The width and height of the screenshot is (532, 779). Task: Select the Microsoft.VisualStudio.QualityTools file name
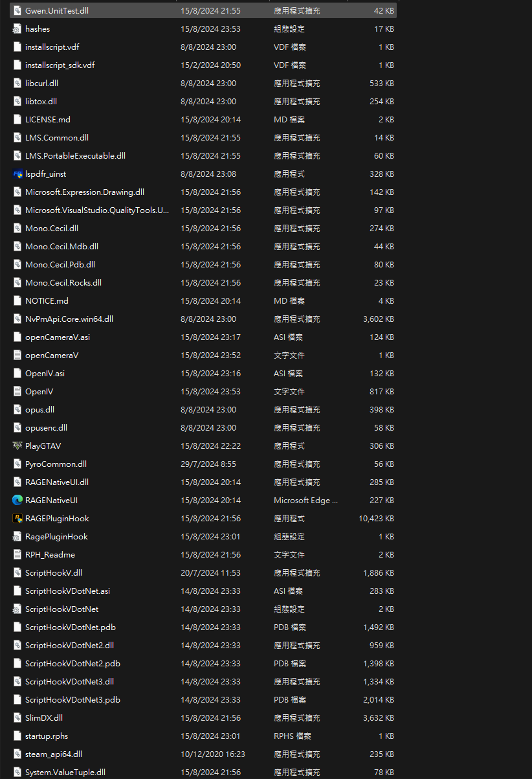pos(97,210)
